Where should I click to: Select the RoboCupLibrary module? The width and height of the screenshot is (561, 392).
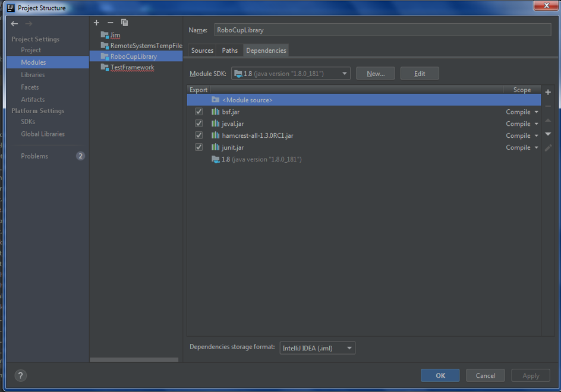136,56
